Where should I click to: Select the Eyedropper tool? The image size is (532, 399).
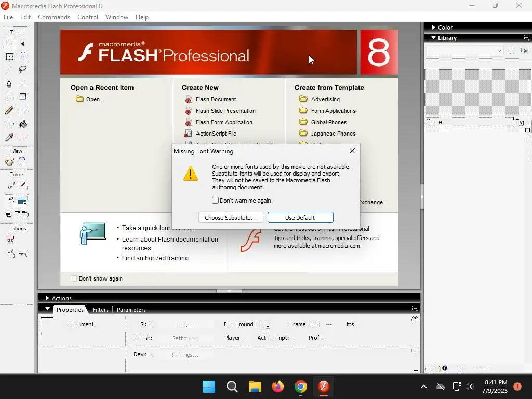(x=9, y=137)
